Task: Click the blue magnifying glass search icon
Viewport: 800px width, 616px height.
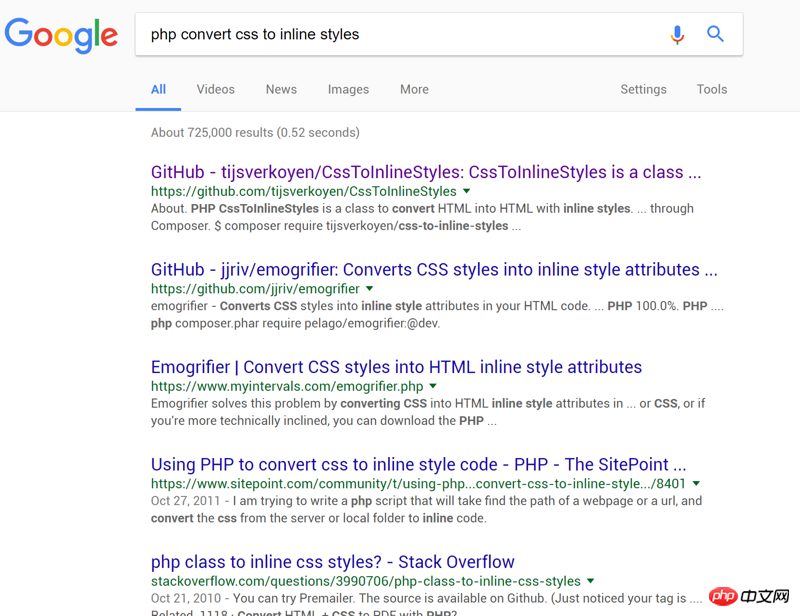Action: tap(715, 34)
